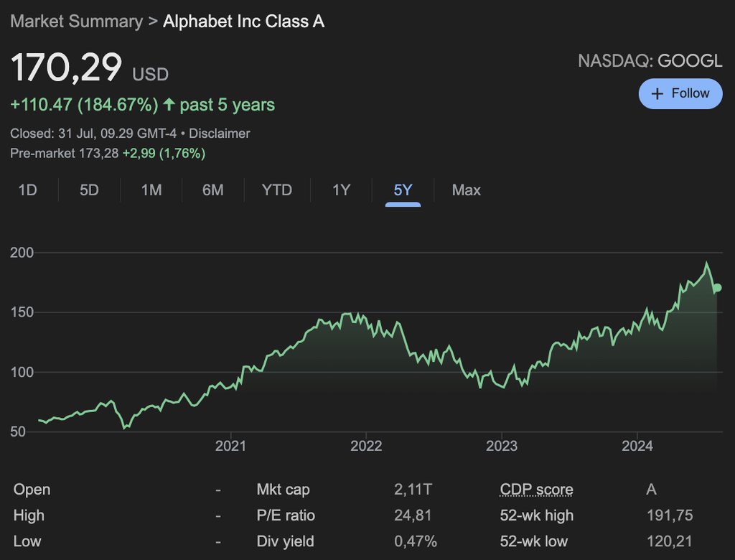Click the 2023 label on chart axis

501,447
